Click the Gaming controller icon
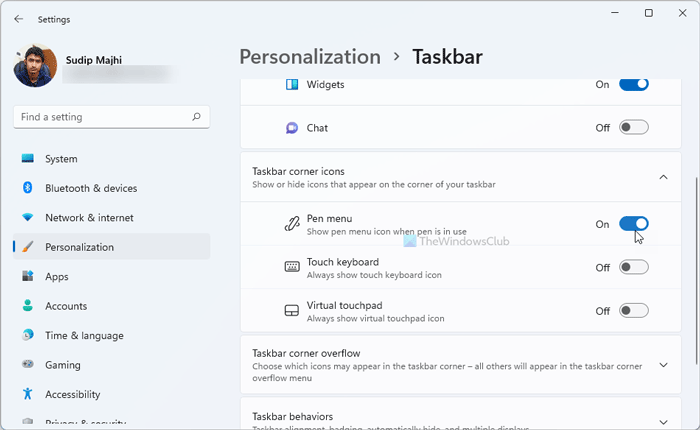 [x=27, y=365]
